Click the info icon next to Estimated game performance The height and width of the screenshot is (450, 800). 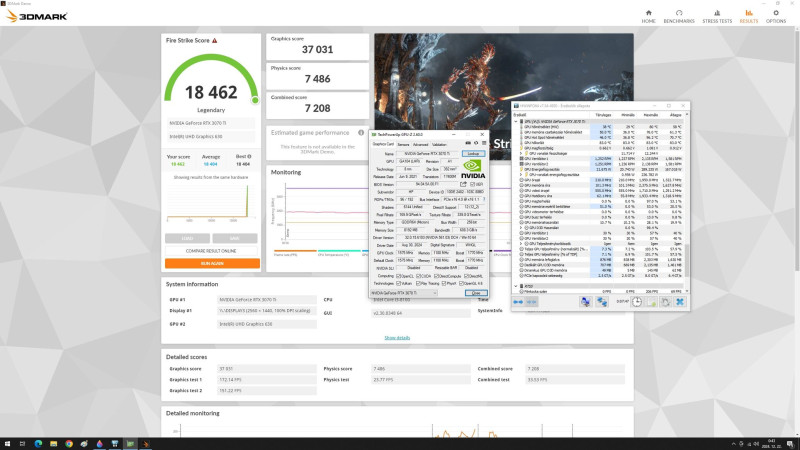pos(361,133)
